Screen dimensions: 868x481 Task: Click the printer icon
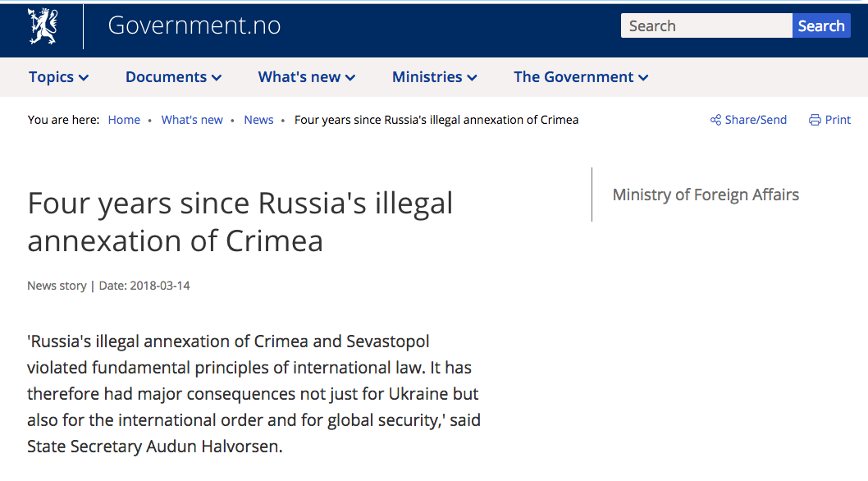tap(815, 120)
